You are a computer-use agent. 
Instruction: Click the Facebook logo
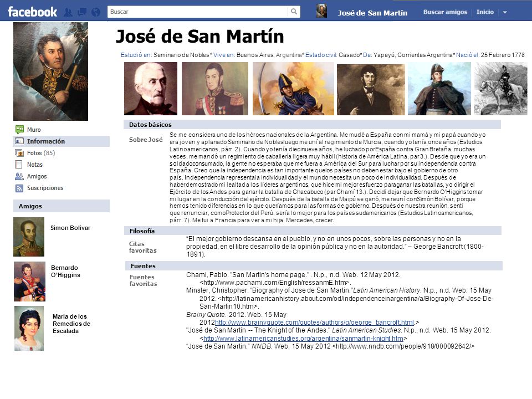click(32, 12)
